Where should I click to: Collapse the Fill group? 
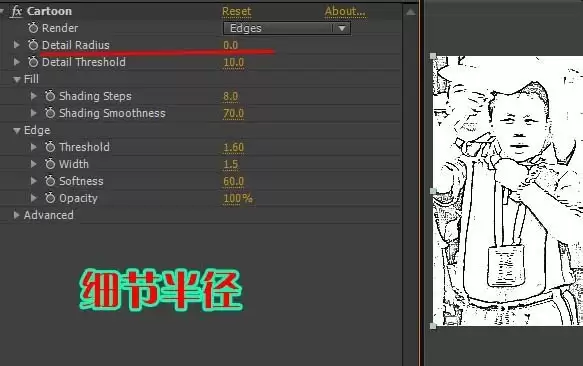point(16,79)
